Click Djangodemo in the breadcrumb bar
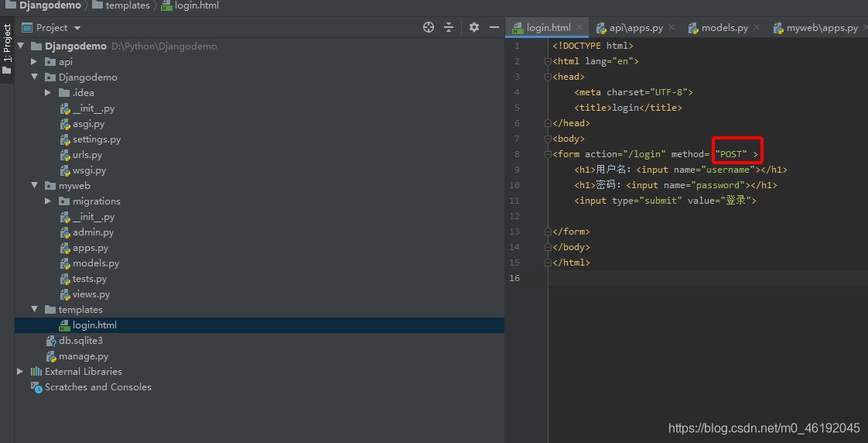This screenshot has height=443, width=868. pyautogui.click(x=50, y=5)
